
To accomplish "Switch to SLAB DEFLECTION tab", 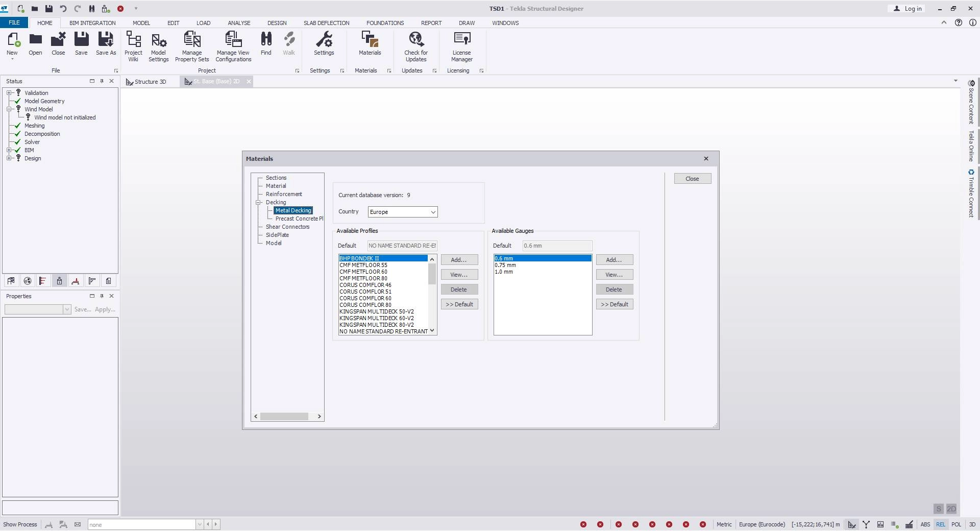I will click(326, 23).
